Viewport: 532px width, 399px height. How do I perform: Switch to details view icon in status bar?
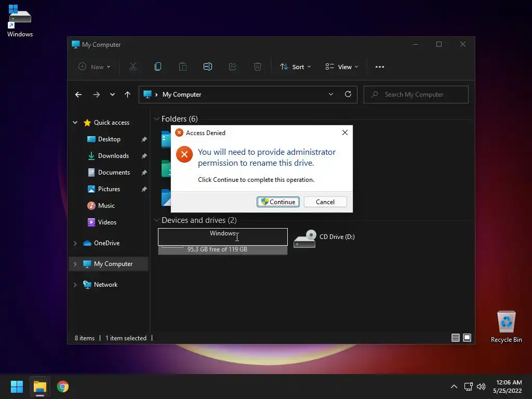pyautogui.click(x=455, y=338)
